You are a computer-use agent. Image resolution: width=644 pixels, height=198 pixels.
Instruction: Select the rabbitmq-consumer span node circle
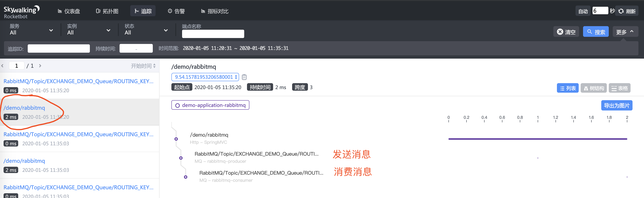click(186, 177)
